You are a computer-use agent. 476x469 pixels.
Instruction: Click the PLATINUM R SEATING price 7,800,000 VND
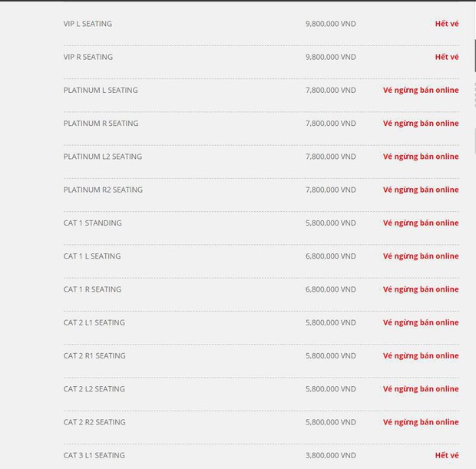tap(330, 123)
